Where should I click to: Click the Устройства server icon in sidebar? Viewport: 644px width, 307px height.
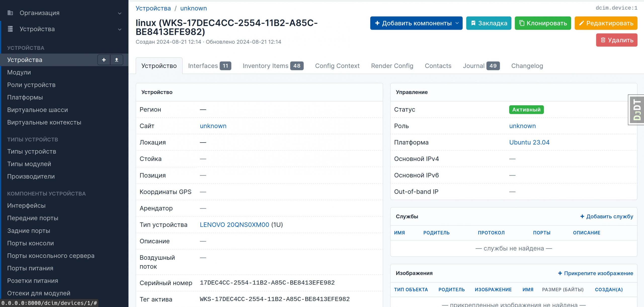(10, 29)
